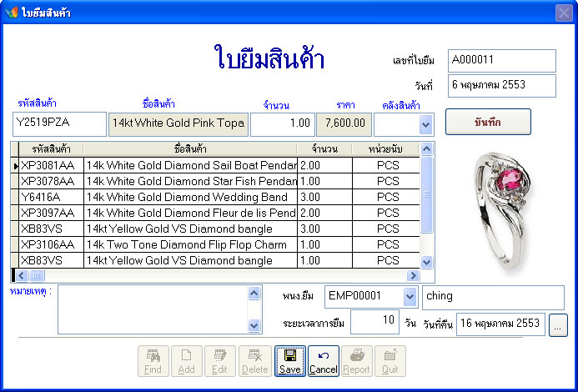Open the Report printer icon

click(356, 361)
